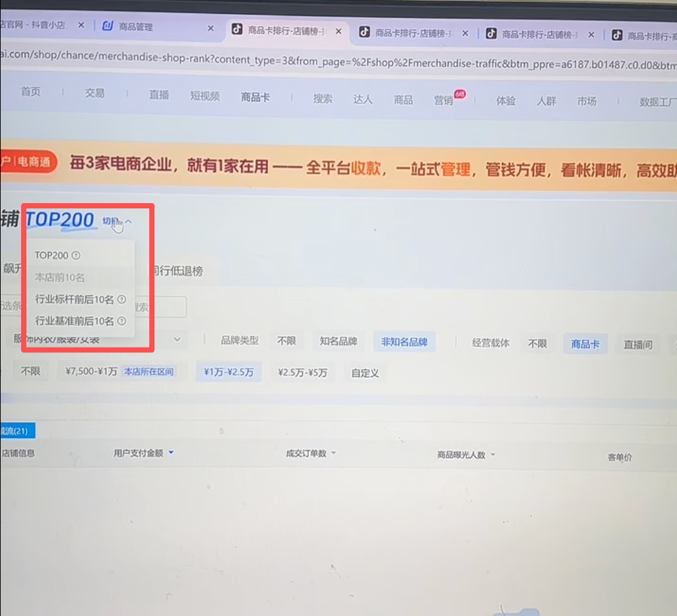Open the 体验 navigation item
The height and width of the screenshot is (616, 677).
[505, 101]
